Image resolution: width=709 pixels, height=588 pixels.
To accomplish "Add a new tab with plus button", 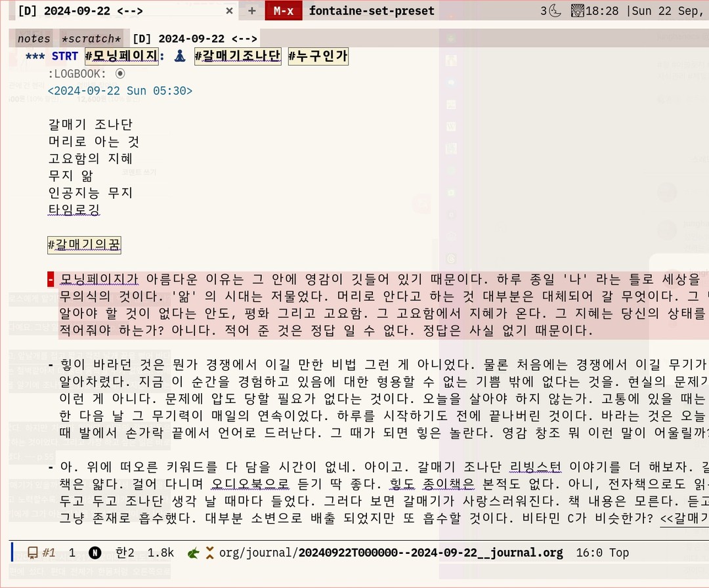I will (x=252, y=10).
